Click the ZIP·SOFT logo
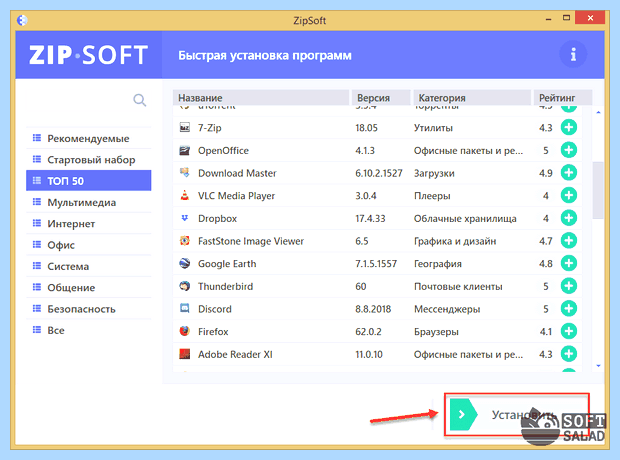Screen dimensions: 620x460 (89, 55)
